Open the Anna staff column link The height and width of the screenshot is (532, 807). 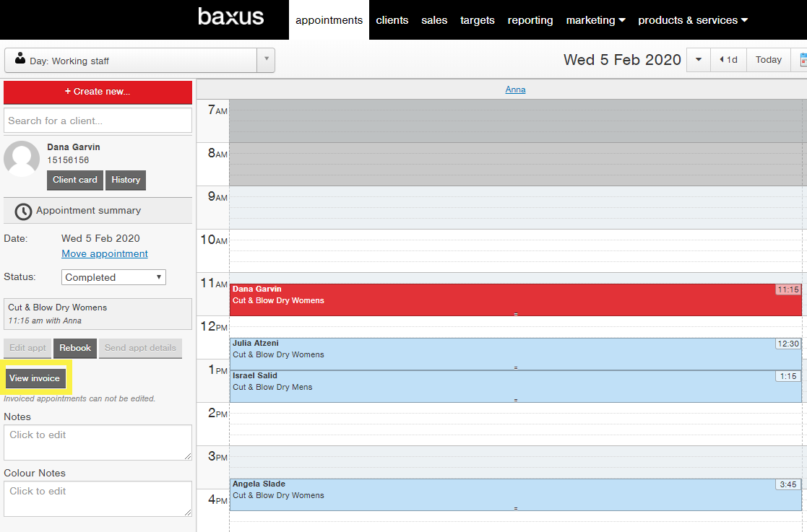[515, 90]
